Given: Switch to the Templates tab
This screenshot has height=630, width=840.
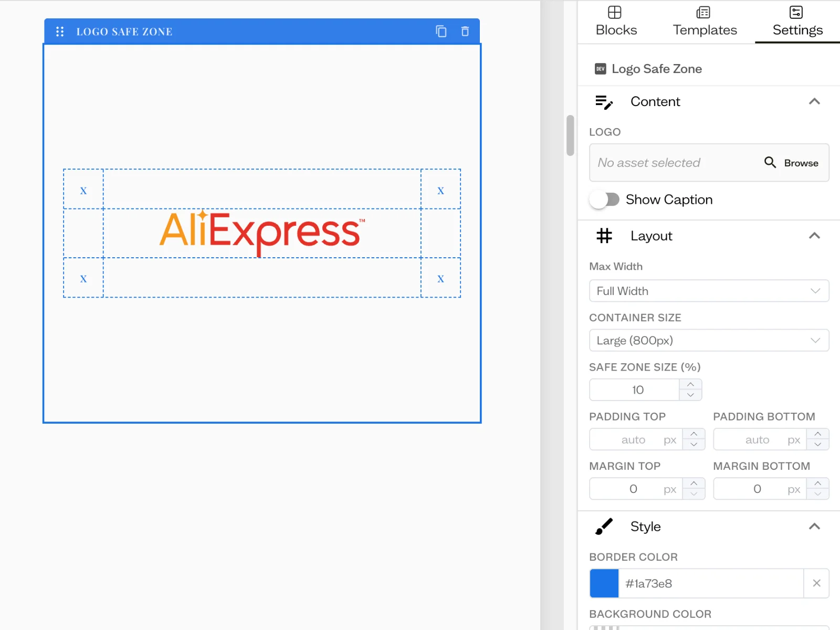Looking at the screenshot, I should pos(705,22).
